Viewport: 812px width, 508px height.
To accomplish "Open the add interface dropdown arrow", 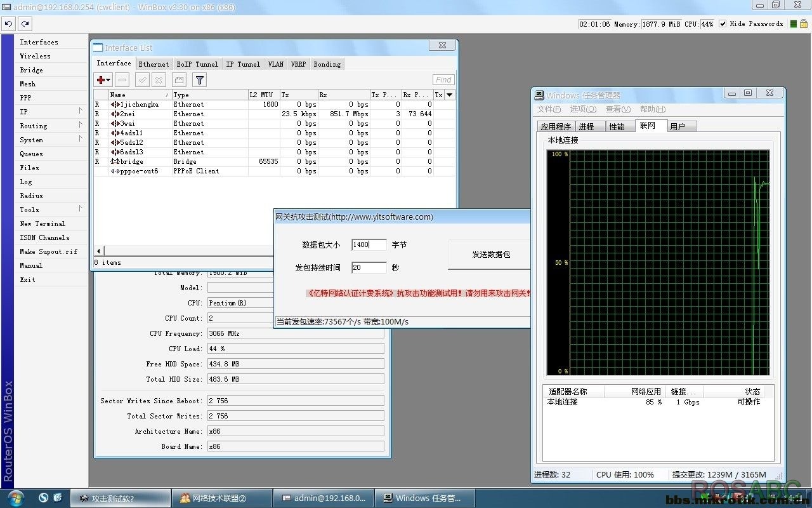I will tap(108, 80).
